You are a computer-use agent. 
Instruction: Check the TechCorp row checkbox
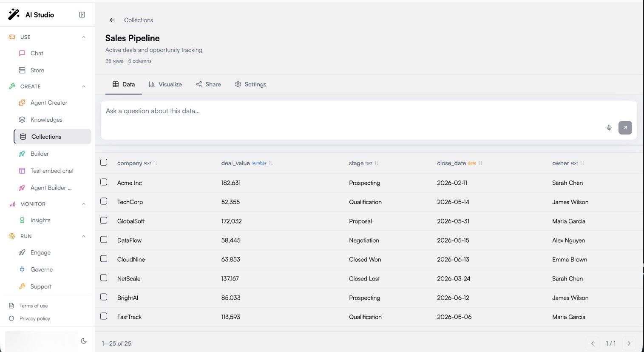[104, 201]
